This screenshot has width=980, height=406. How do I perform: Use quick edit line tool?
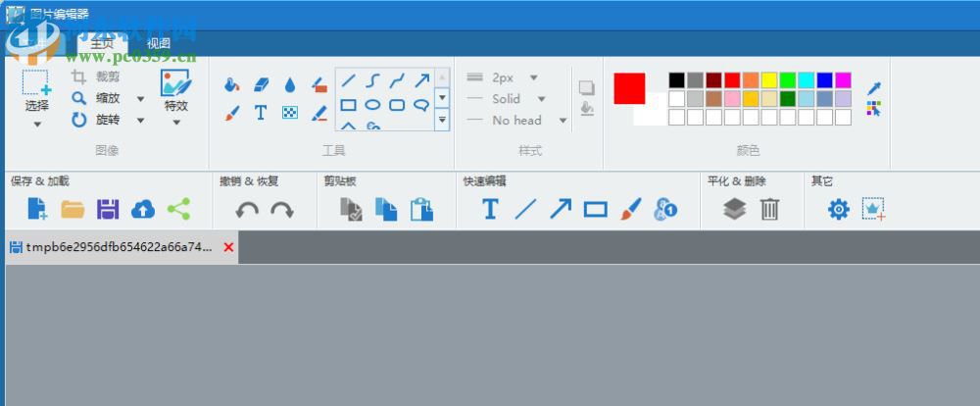[525, 209]
